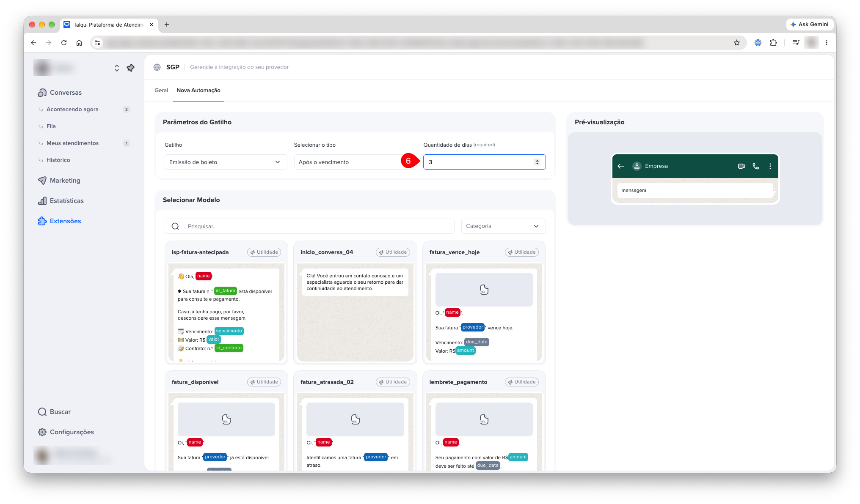Select the Nova Automação tab
Image resolution: width=860 pixels, height=504 pixels.
198,90
